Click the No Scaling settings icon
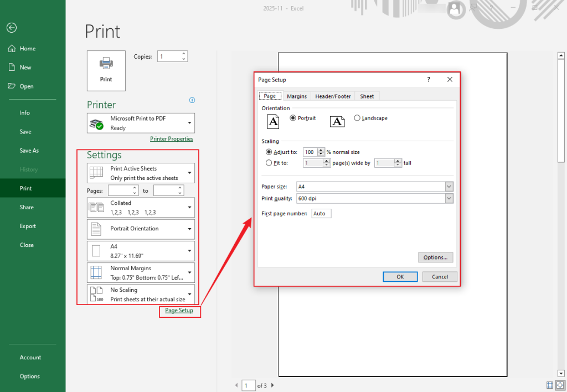567x392 pixels. pos(97,293)
